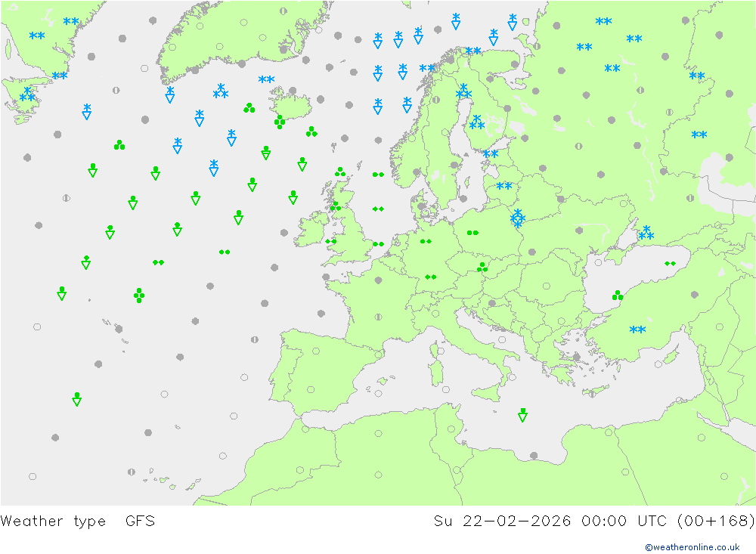Click the triple-dot rain symbol southwest of Iceland
756x554 pixels.
pyautogui.click(x=249, y=107)
